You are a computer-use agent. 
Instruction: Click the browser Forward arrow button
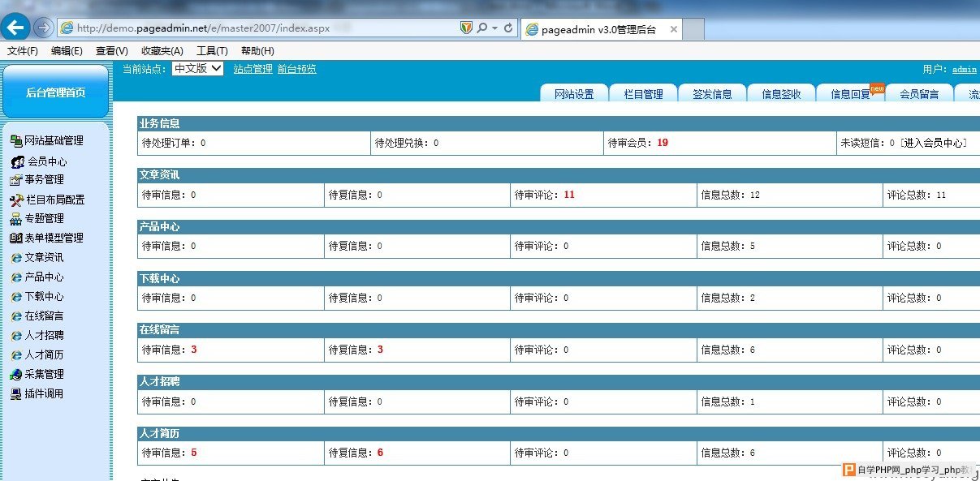[44, 28]
